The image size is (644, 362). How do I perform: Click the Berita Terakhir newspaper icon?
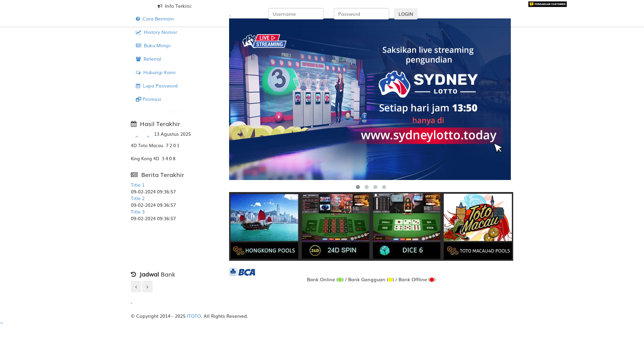(134, 175)
